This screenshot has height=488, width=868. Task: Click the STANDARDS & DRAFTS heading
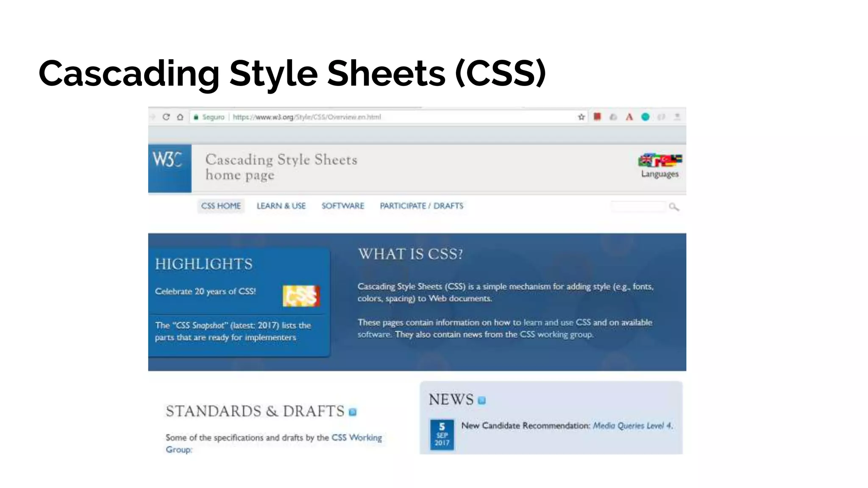(x=255, y=411)
